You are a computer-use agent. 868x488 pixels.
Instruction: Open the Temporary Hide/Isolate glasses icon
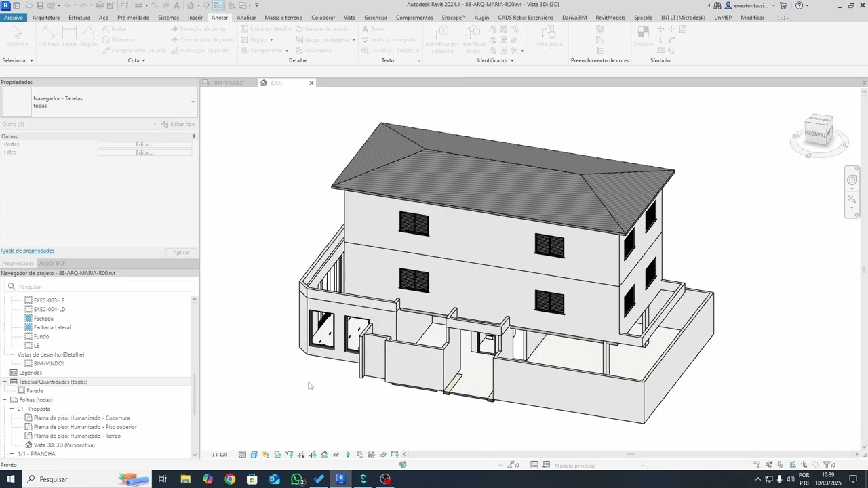(x=336, y=455)
